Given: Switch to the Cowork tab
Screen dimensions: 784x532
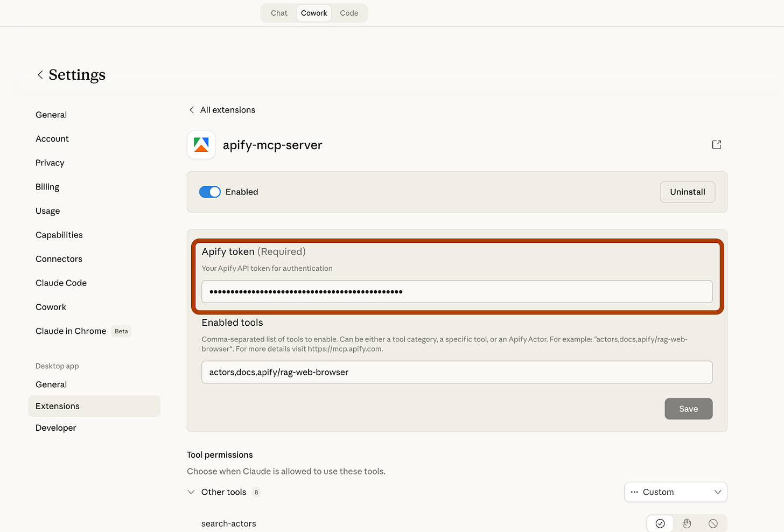Looking at the screenshot, I should 314,13.
